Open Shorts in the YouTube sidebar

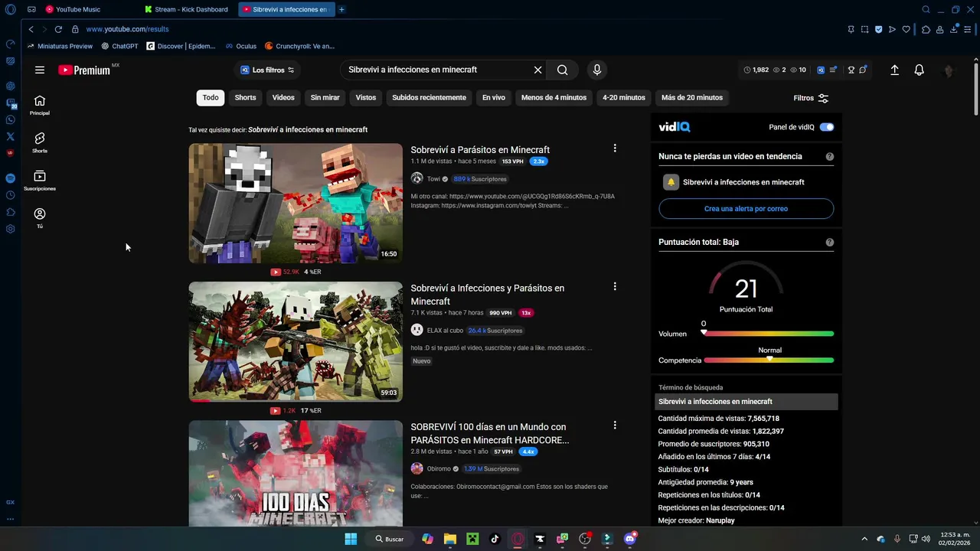(x=40, y=142)
